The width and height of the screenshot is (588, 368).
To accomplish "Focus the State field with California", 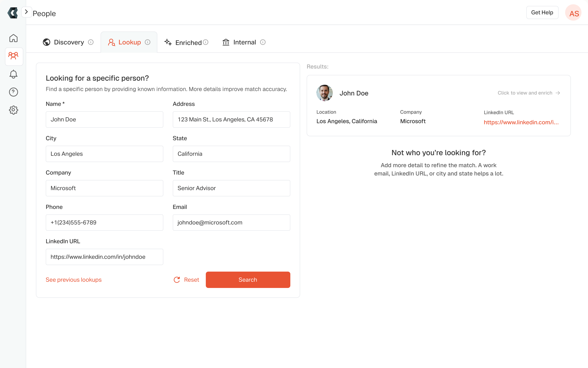I will pyautogui.click(x=232, y=154).
